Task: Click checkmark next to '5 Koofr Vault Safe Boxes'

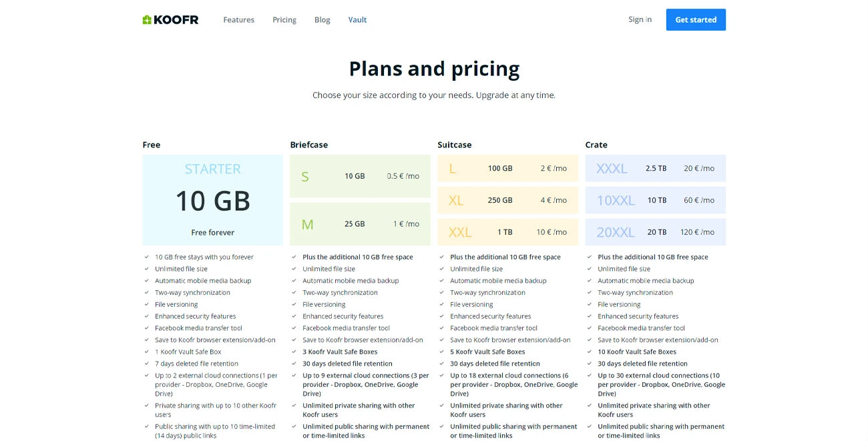Action: (x=442, y=352)
